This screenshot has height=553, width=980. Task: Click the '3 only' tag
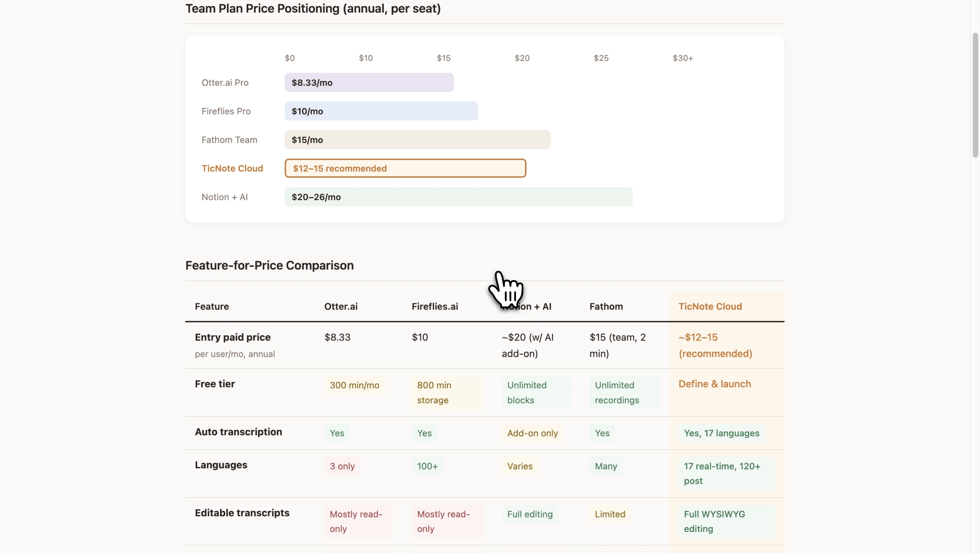[342, 466]
